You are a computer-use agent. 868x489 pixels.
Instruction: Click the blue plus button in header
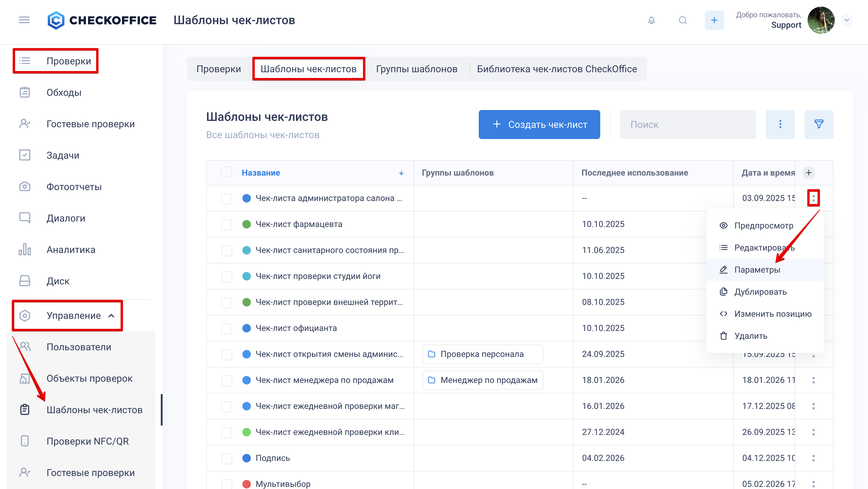coord(714,20)
